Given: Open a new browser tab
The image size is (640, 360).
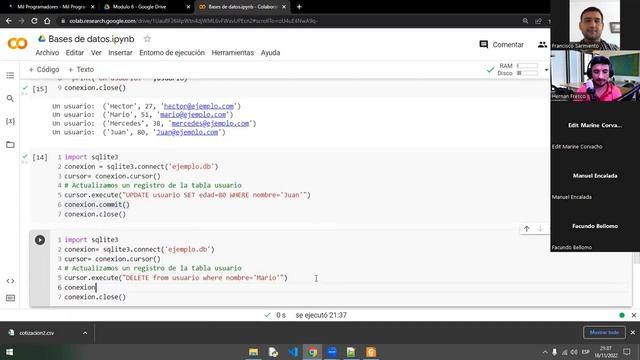Looking at the screenshot, I should 299,7.
